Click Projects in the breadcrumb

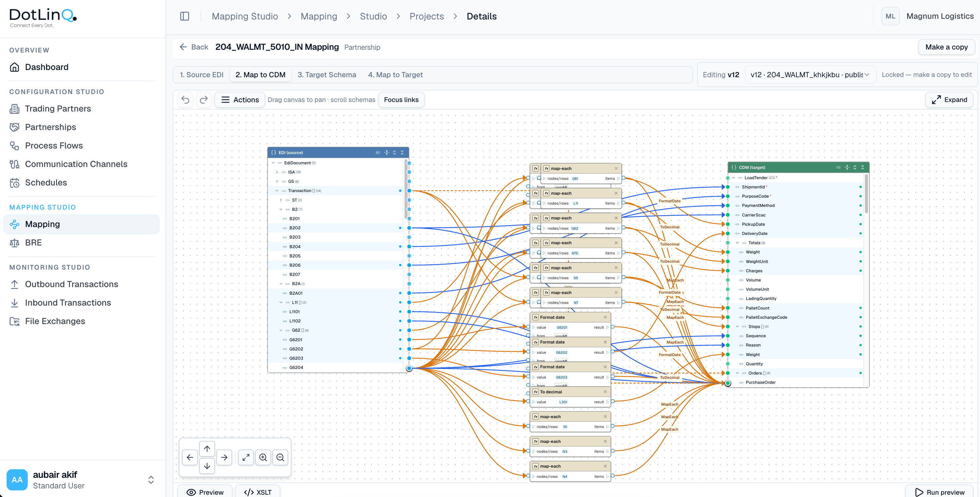(x=426, y=17)
